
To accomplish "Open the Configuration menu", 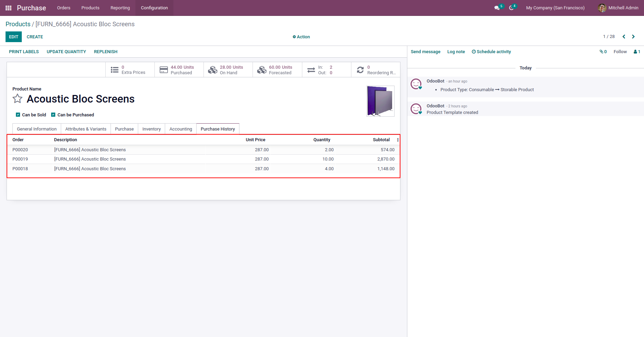I will [x=154, y=8].
